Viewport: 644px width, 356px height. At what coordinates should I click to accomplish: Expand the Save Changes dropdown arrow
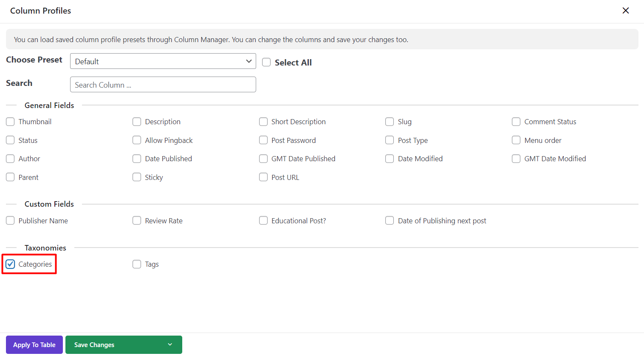click(170, 345)
